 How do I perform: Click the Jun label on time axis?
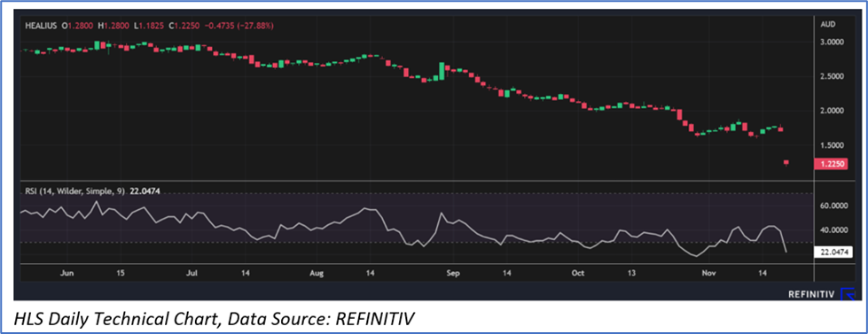[x=66, y=273]
